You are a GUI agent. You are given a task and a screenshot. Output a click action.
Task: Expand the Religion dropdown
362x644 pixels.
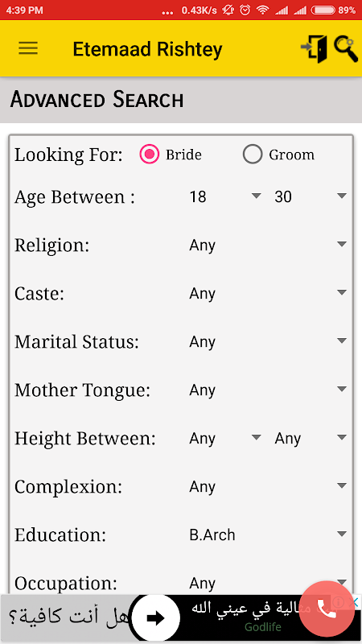click(268, 246)
